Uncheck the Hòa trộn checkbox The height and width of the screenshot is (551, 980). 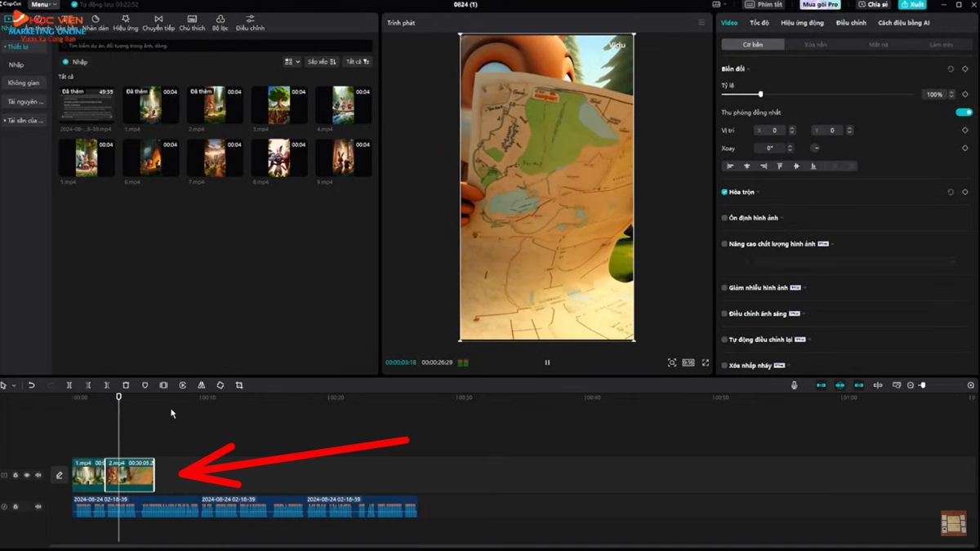pyautogui.click(x=724, y=192)
